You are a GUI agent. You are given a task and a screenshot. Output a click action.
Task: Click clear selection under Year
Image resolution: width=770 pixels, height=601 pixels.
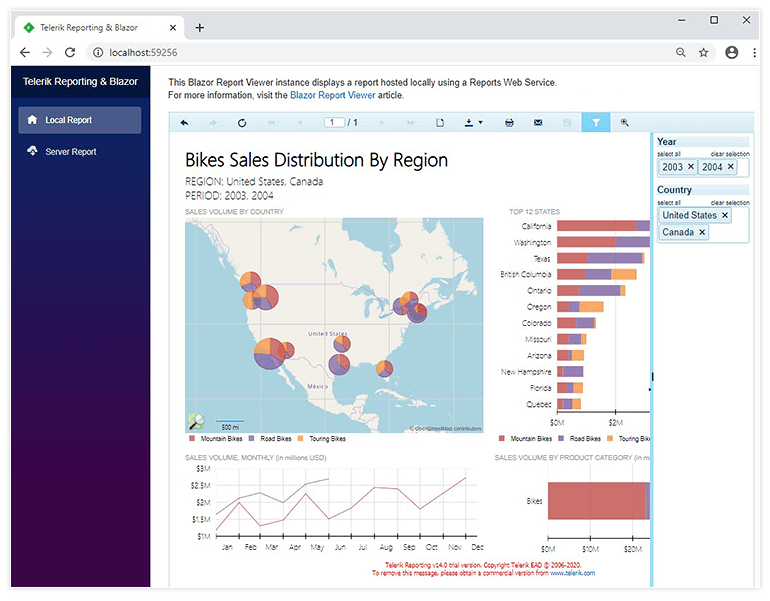coord(730,154)
